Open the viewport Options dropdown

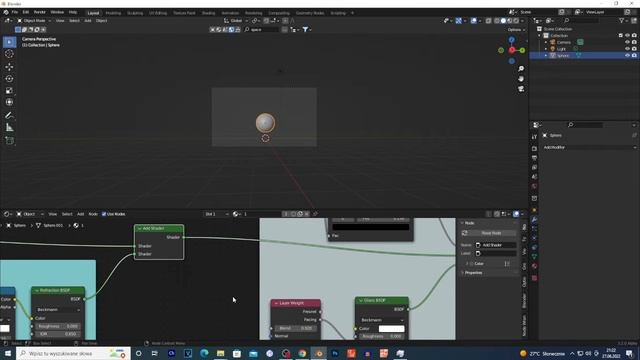click(x=516, y=29)
